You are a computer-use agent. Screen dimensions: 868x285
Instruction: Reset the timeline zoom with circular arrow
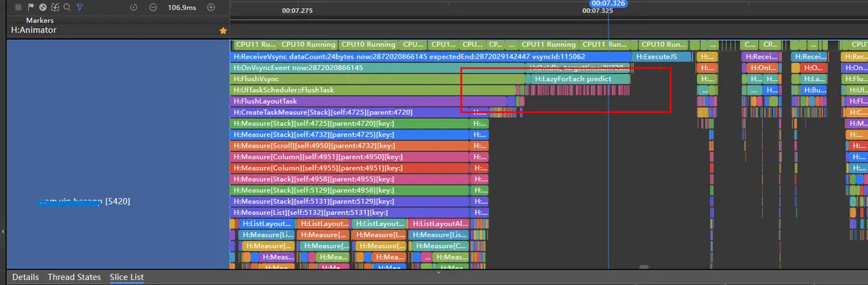pos(134,7)
